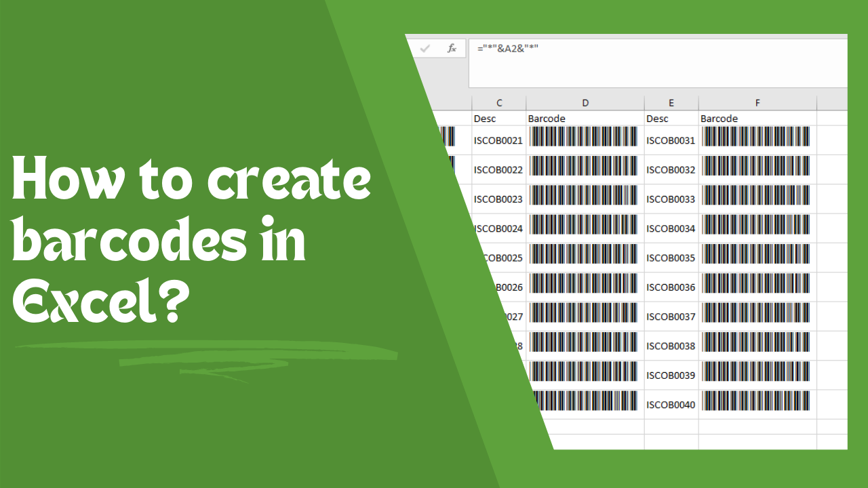Select column D header
868x488 pixels.
pos(585,103)
